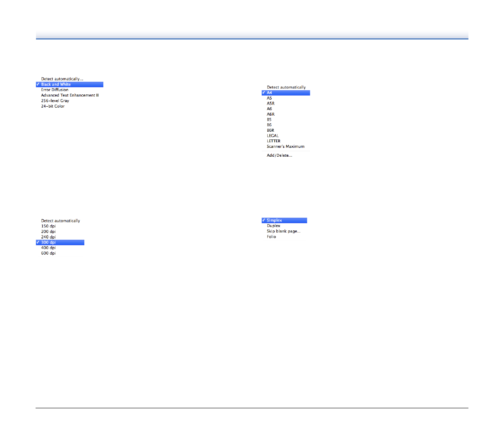
Task: Choose Error Diffusion mode option
Action: [55, 90]
